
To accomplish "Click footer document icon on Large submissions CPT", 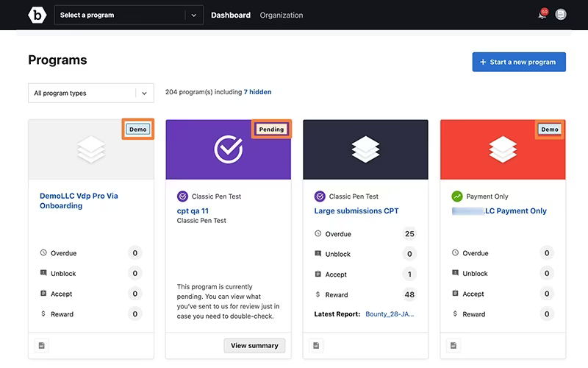I will [316, 345].
